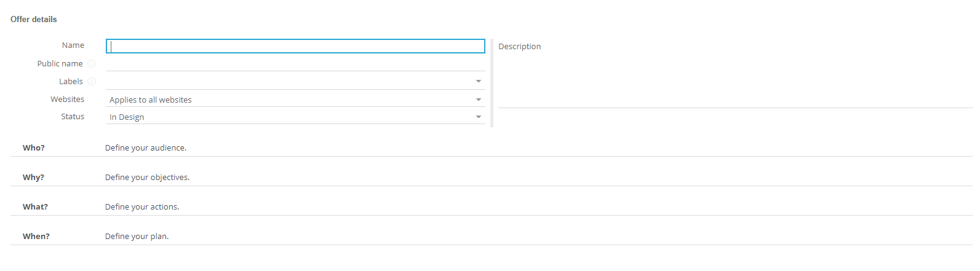Expand the When? section heading
The width and height of the screenshot is (980, 271).
click(36, 237)
